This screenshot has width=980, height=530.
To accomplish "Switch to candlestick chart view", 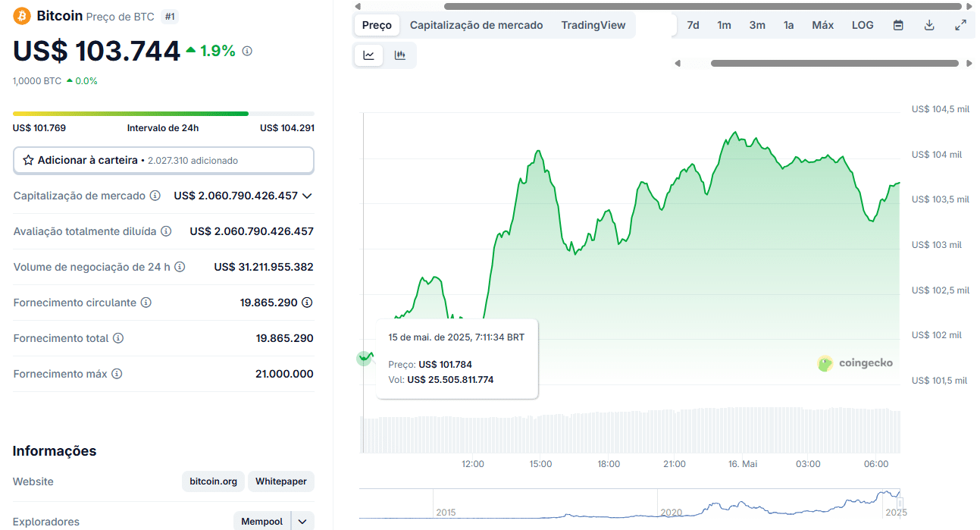I will coord(401,55).
